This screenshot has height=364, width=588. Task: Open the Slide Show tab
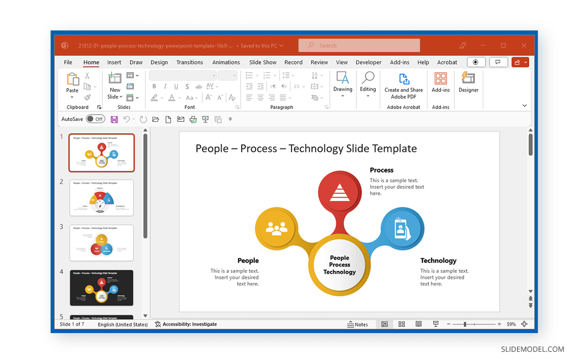(x=263, y=62)
